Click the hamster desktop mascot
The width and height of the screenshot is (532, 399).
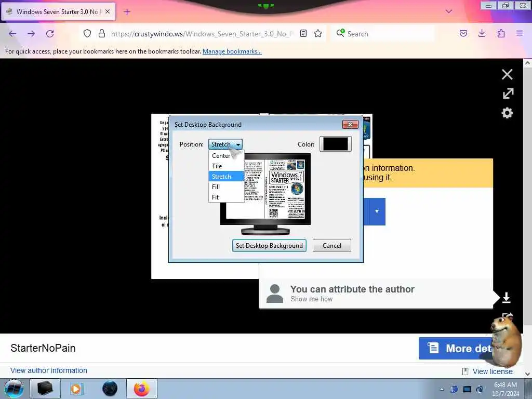coord(507,343)
